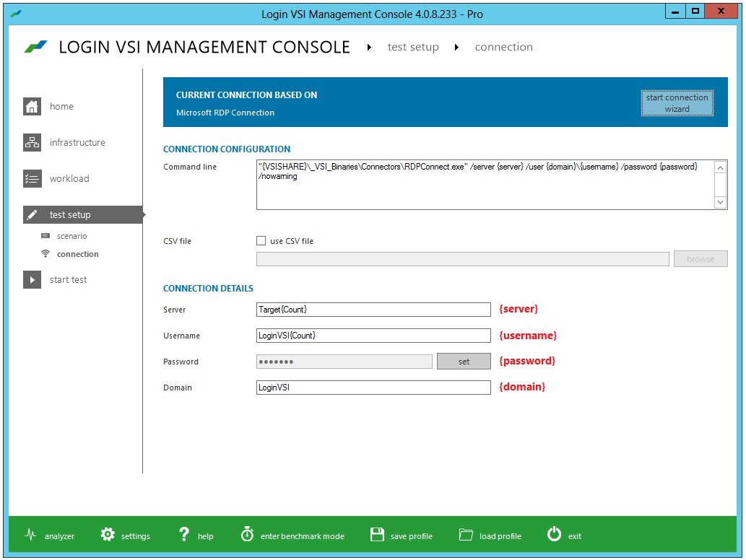Maximize the Login VSI window
The height and width of the screenshot is (560, 746).
tap(695, 12)
